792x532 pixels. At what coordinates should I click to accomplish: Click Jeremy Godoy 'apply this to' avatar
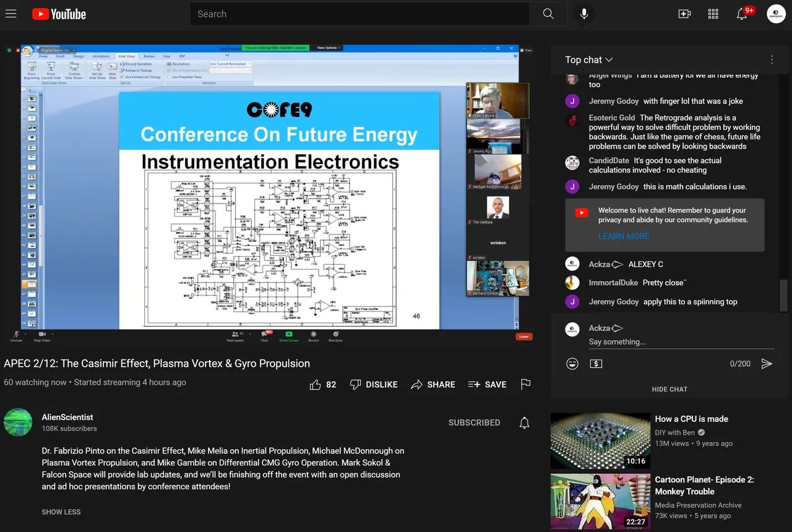point(572,302)
